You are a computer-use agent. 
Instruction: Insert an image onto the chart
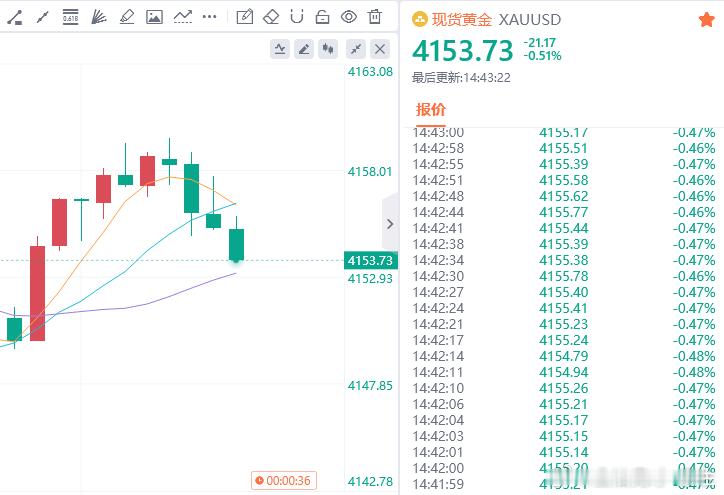click(154, 17)
